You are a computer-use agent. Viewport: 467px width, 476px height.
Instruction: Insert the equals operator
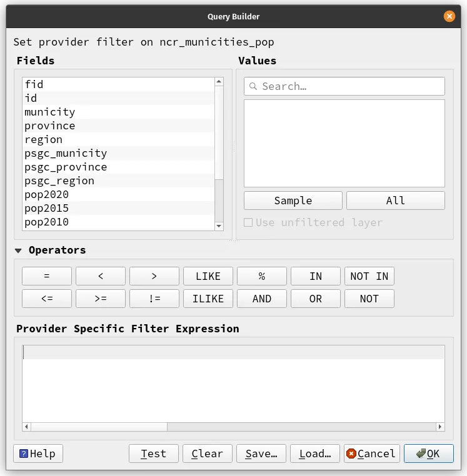coord(47,276)
